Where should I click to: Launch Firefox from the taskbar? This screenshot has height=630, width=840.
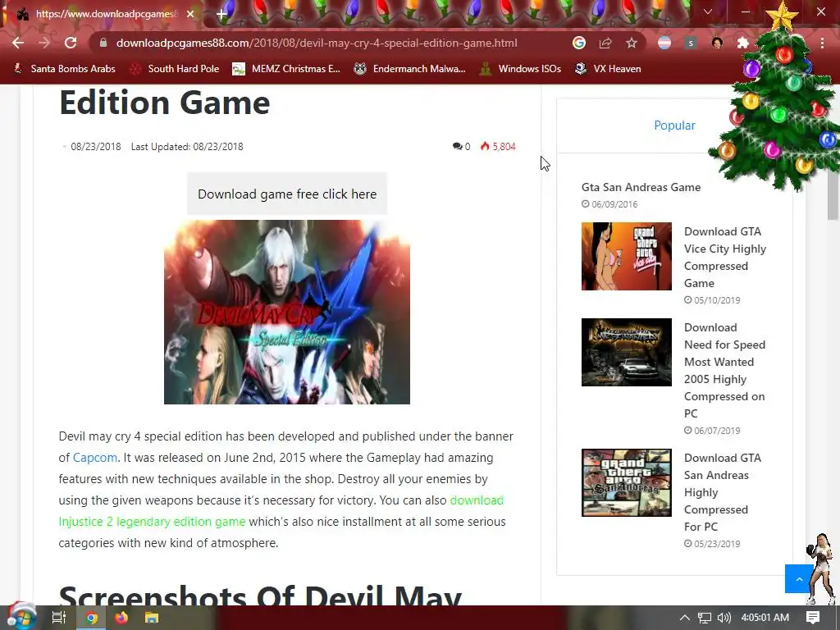click(121, 618)
